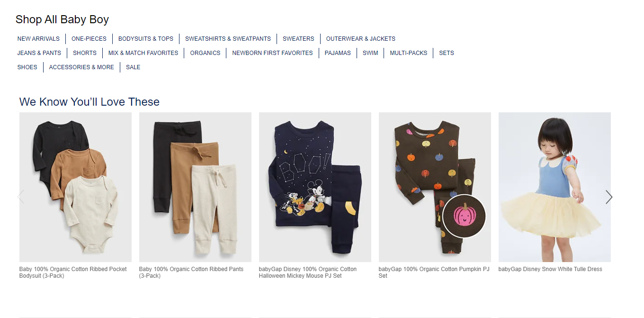The height and width of the screenshot is (318, 644).
Task: Open the SWEATERS category
Action: [298, 39]
